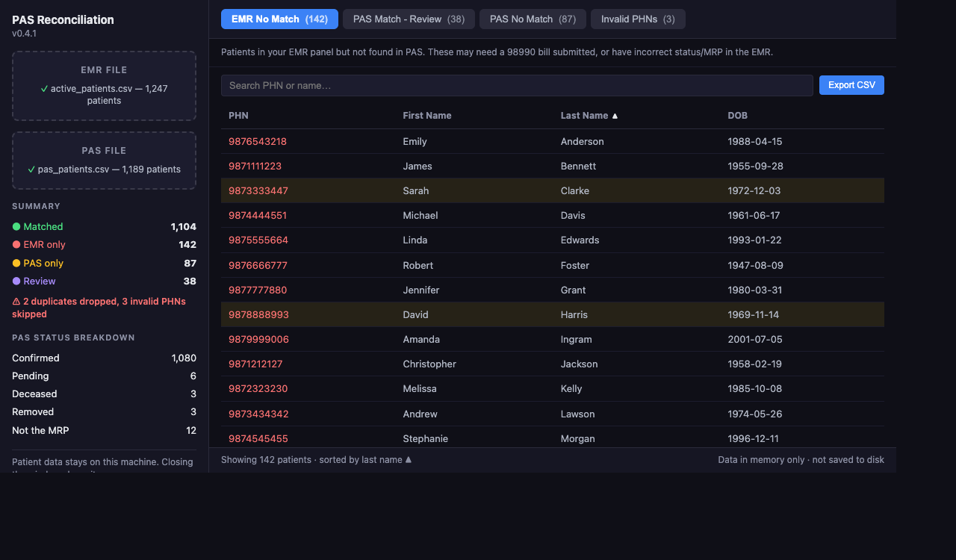Click PHN 9879999006 for Amanda Ingram

click(258, 339)
